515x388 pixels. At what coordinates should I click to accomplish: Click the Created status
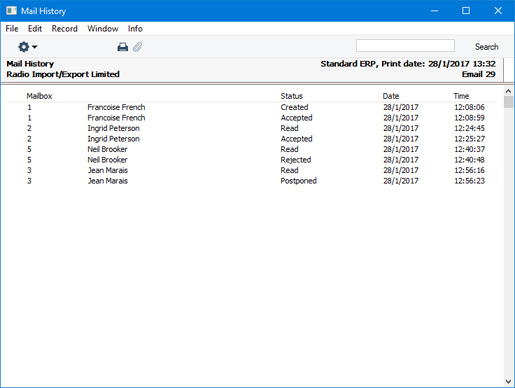click(x=294, y=107)
